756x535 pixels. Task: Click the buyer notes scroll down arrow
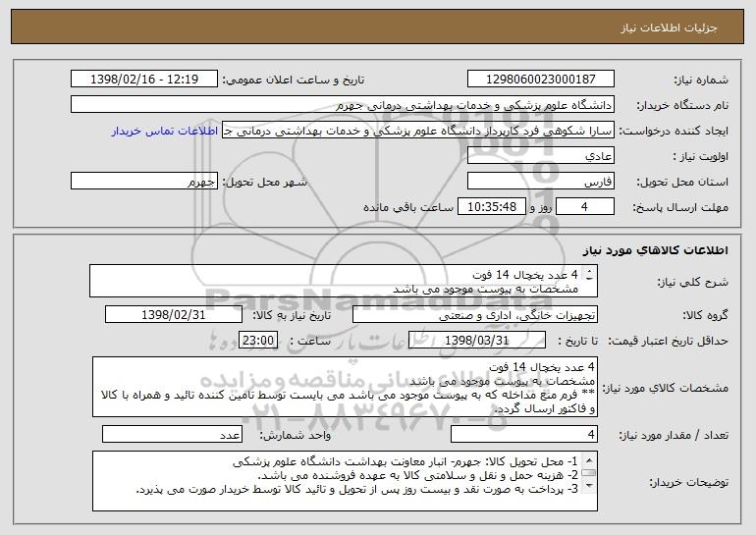point(589,486)
